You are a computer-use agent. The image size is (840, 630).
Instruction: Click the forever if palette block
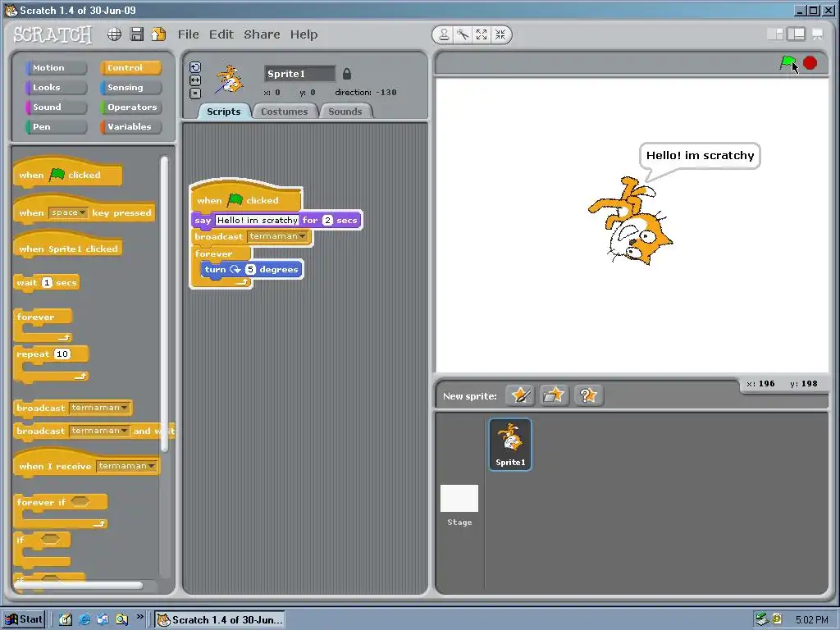[x=61, y=511]
